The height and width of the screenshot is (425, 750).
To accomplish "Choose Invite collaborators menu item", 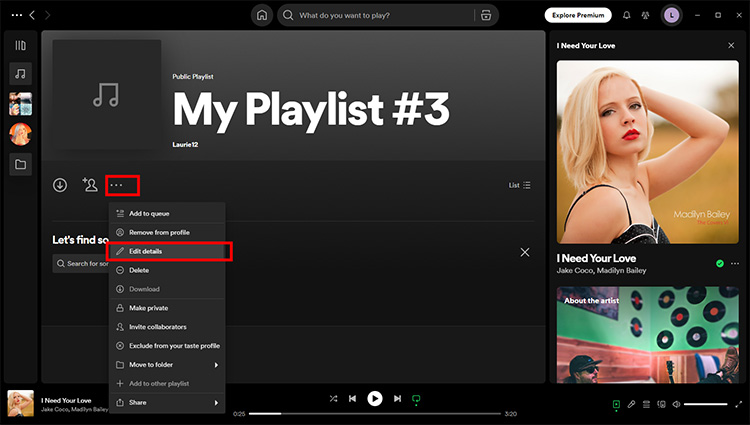I will click(167, 327).
